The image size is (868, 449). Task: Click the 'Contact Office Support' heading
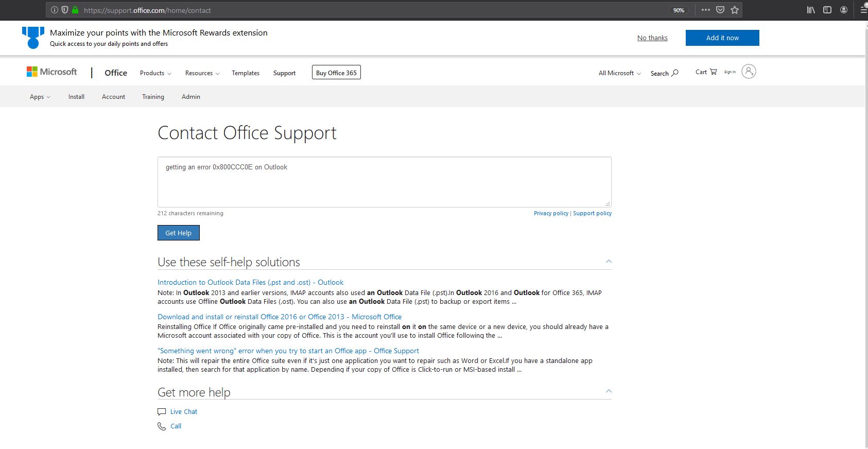(x=247, y=133)
